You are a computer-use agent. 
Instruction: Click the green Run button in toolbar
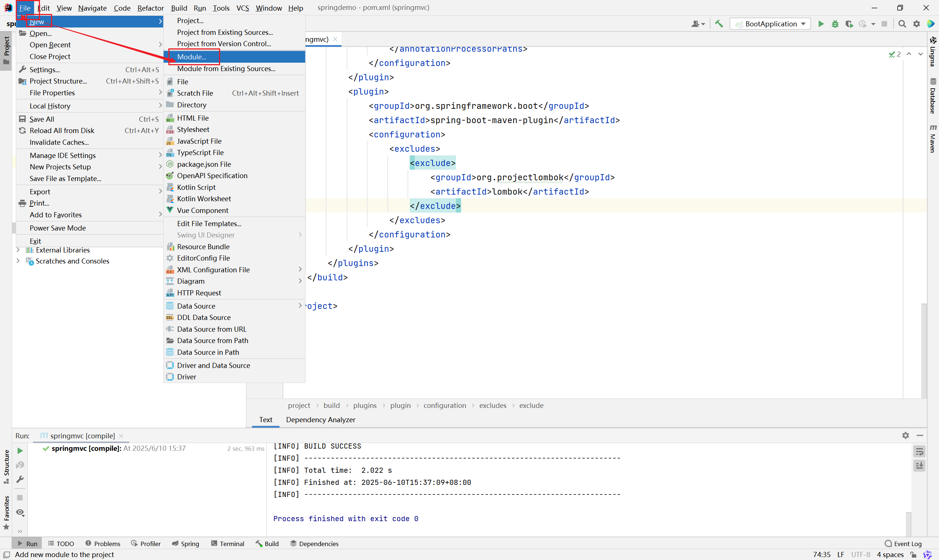(x=821, y=24)
